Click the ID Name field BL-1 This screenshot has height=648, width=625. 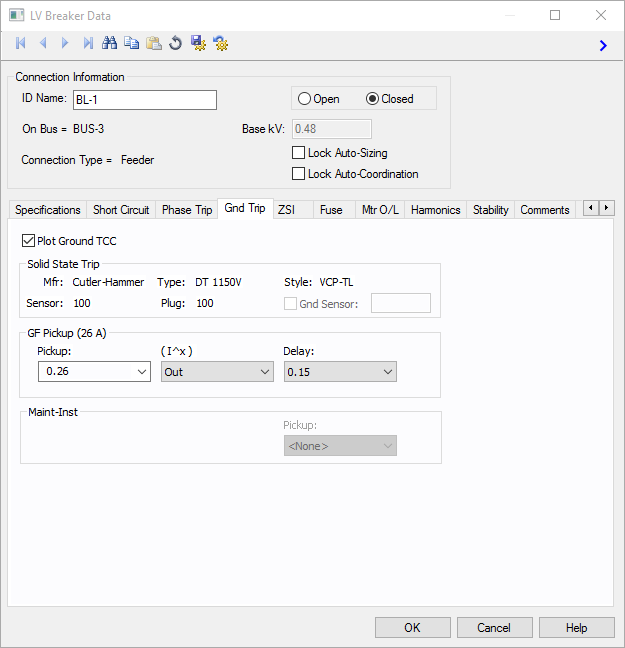click(x=145, y=100)
